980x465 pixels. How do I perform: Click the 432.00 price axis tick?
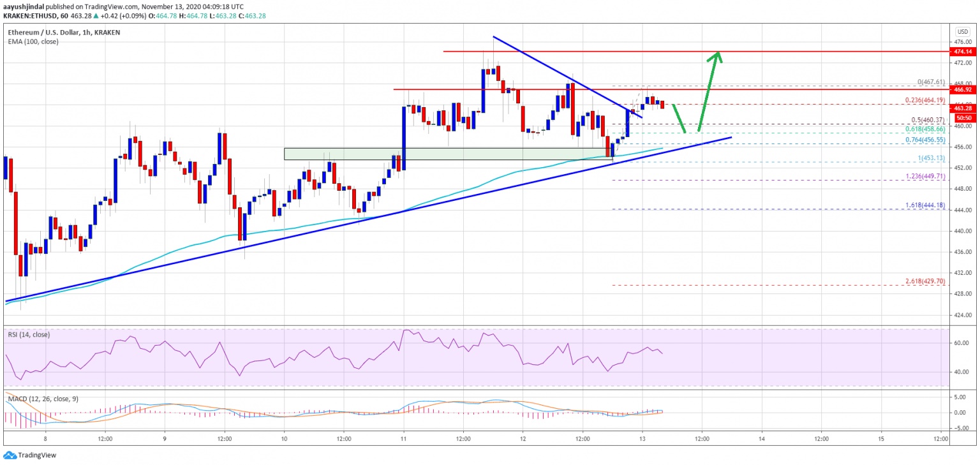[x=963, y=273]
